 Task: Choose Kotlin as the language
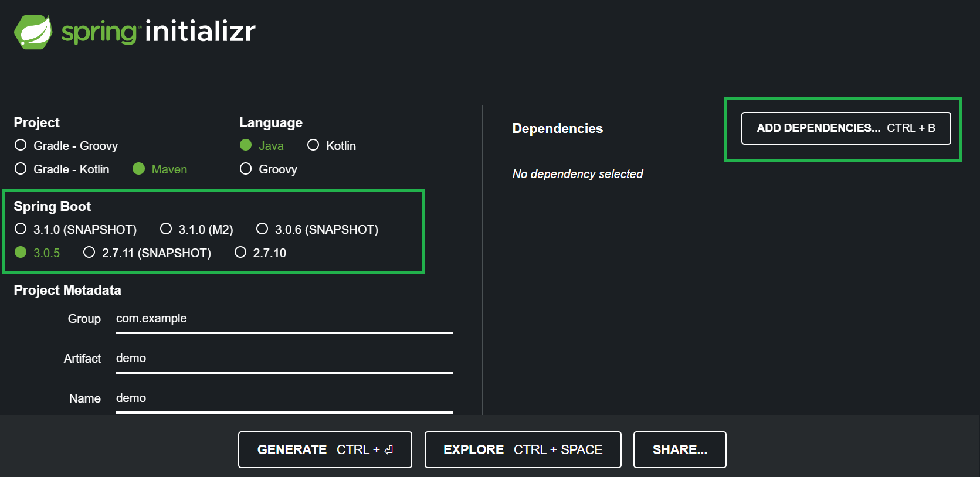(x=313, y=145)
